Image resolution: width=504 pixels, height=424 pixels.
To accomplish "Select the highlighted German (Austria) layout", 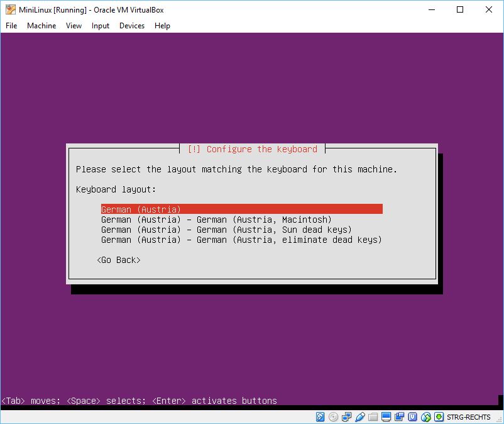I will point(242,209).
